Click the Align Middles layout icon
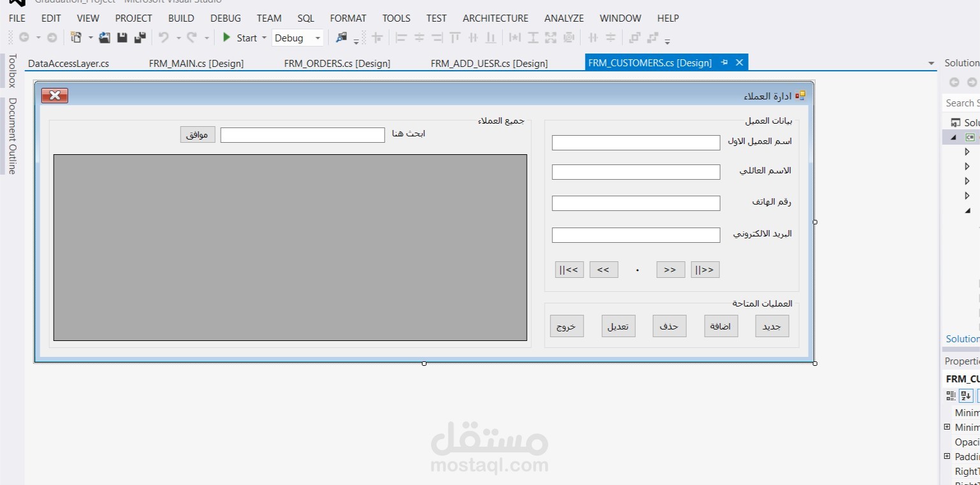 (472, 38)
